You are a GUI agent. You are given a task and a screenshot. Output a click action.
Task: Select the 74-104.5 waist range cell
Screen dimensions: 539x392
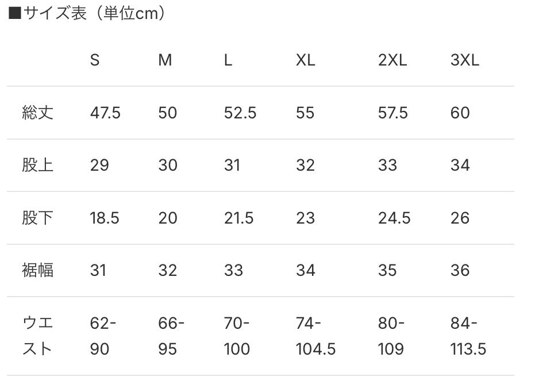315,336
